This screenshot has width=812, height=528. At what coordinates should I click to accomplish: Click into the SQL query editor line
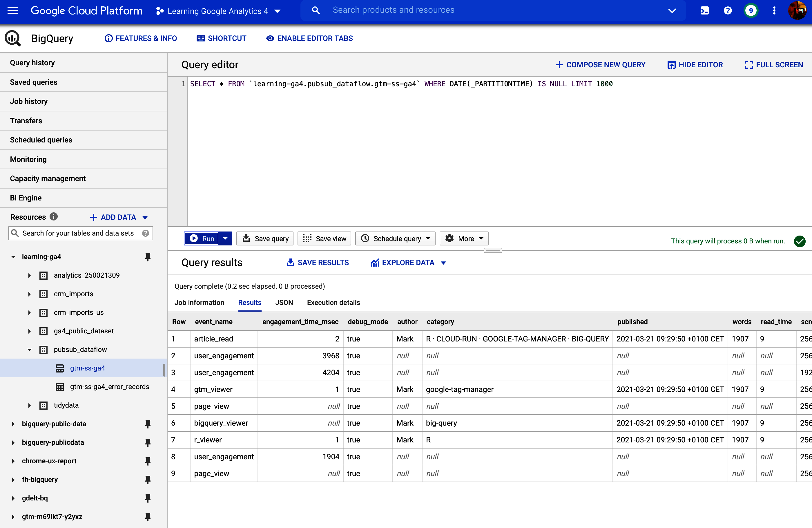pos(401,84)
